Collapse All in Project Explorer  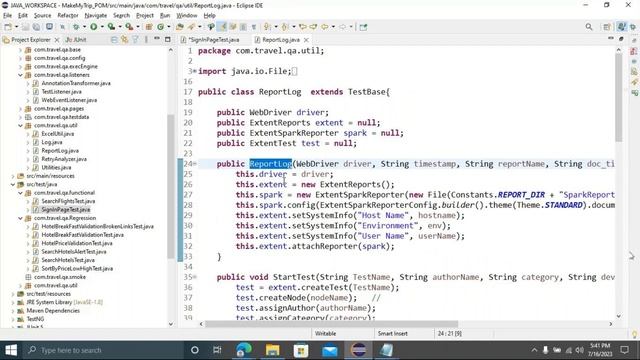114,40
